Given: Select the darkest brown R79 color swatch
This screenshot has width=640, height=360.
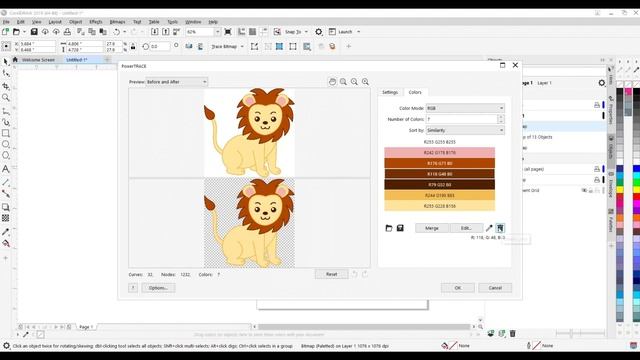Looking at the screenshot, I should click(440, 184).
